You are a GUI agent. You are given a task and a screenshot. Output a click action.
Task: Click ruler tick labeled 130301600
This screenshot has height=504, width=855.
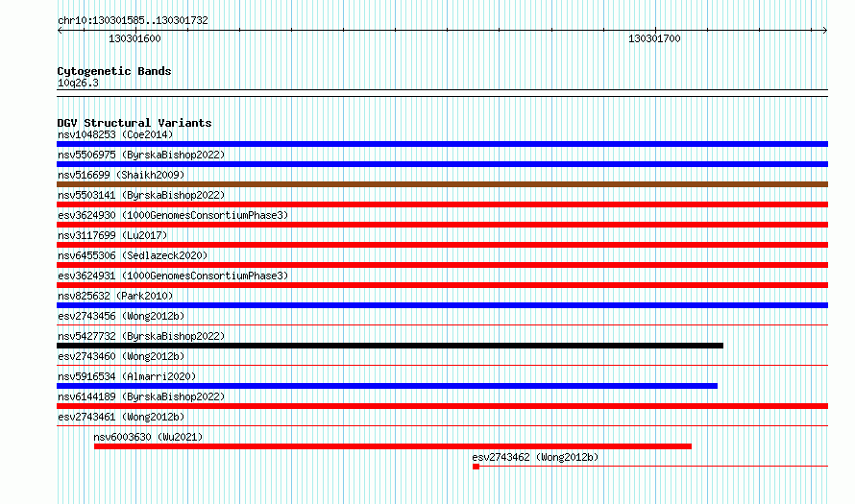point(134,38)
